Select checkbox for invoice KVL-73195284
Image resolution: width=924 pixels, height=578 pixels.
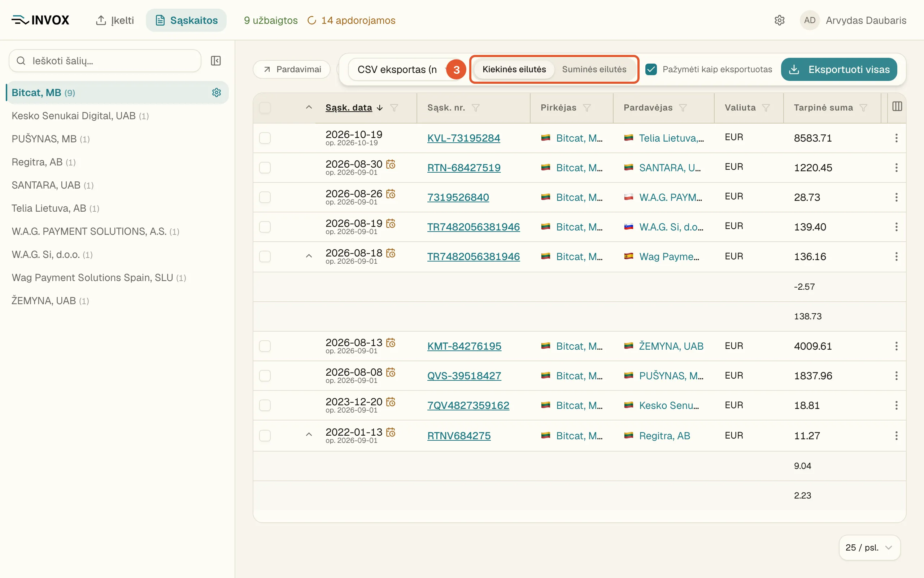[x=265, y=138]
